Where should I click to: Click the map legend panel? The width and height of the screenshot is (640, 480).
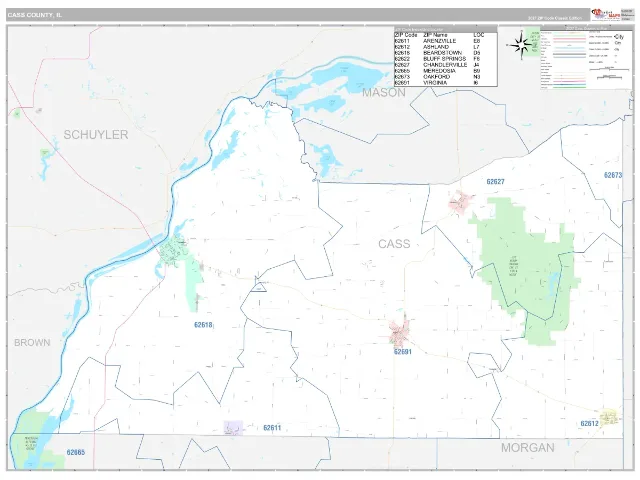[586, 58]
